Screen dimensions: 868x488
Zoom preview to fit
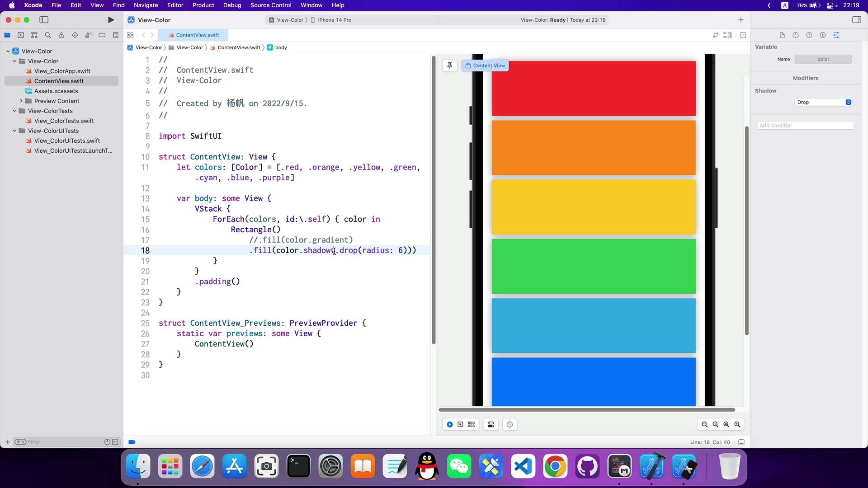[726, 425]
